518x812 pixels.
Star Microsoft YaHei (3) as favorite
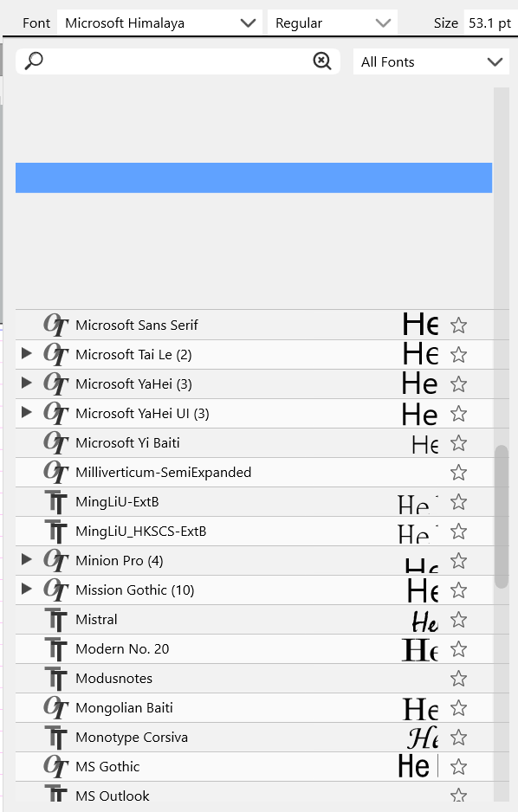click(x=458, y=384)
